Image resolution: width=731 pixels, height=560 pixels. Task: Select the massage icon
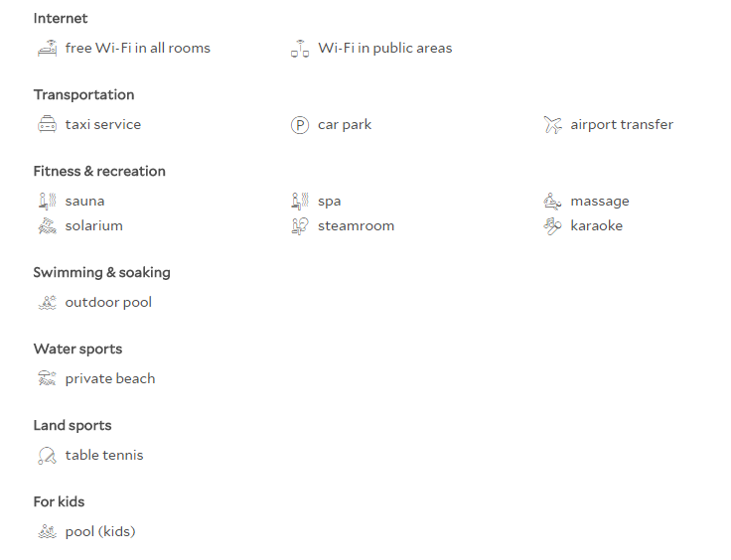pyautogui.click(x=552, y=201)
